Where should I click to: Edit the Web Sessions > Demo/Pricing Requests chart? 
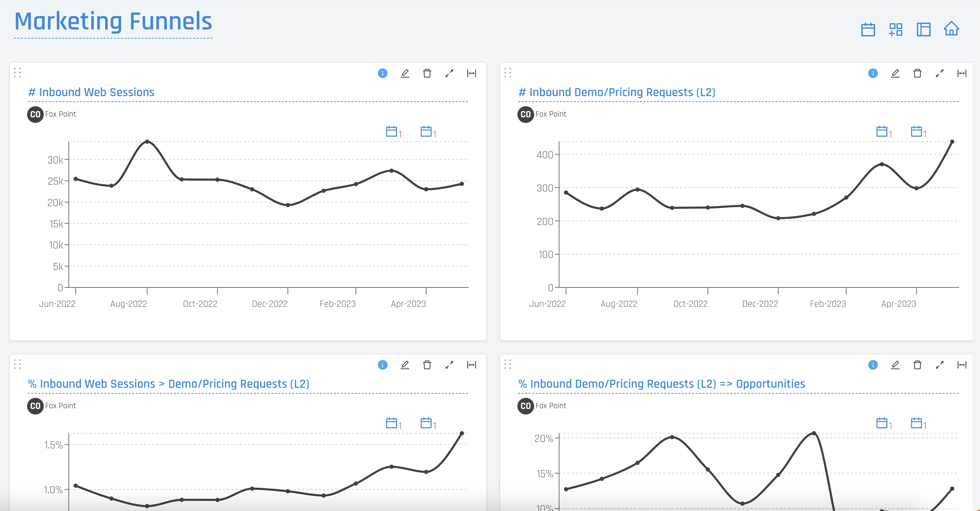405,365
